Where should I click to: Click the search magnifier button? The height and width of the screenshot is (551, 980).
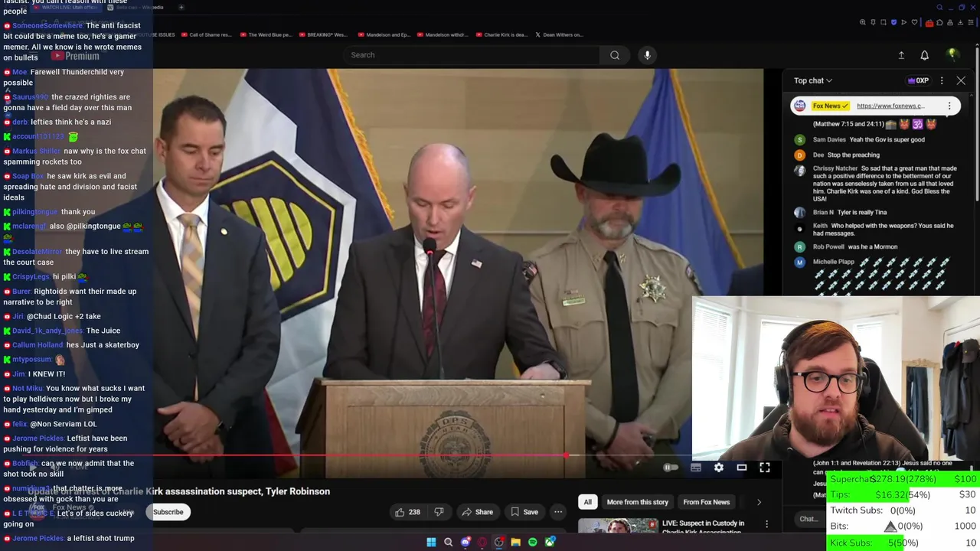tap(614, 55)
